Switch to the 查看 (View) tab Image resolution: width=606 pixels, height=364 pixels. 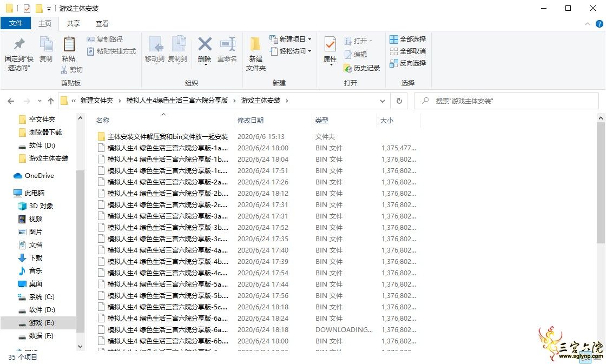(x=102, y=24)
